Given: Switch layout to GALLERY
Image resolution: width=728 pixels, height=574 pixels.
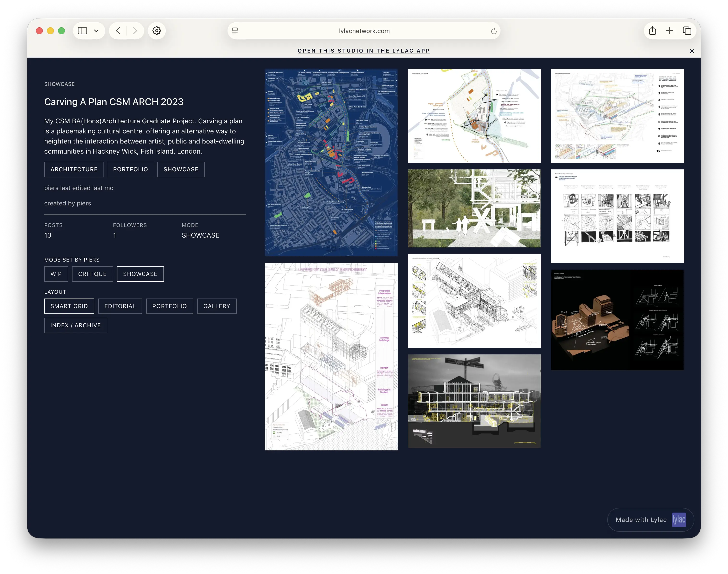Looking at the screenshot, I should point(217,306).
